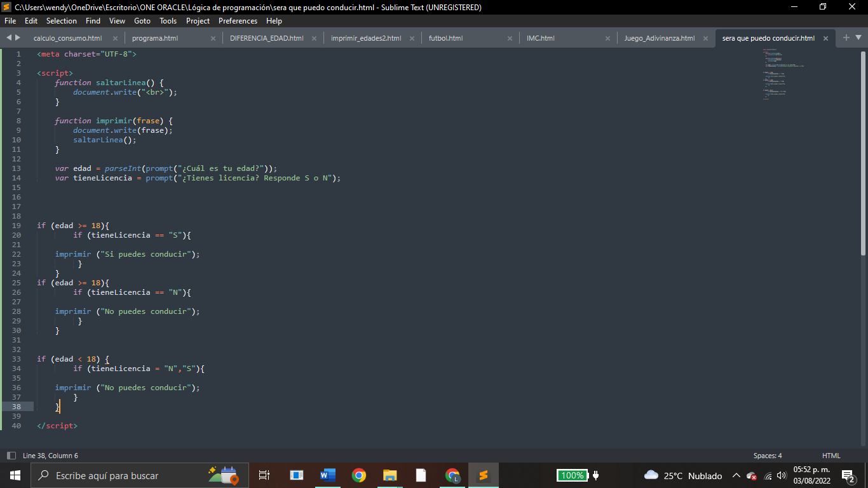
Task: Switch to DIFERENCIA_EDAD.html tab
Action: [x=267, y=38]
